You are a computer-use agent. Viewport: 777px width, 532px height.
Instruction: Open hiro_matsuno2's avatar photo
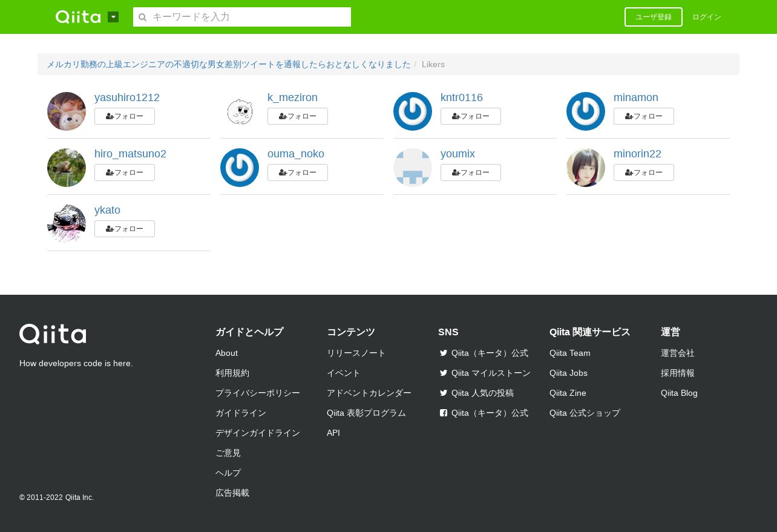[67, 168]
